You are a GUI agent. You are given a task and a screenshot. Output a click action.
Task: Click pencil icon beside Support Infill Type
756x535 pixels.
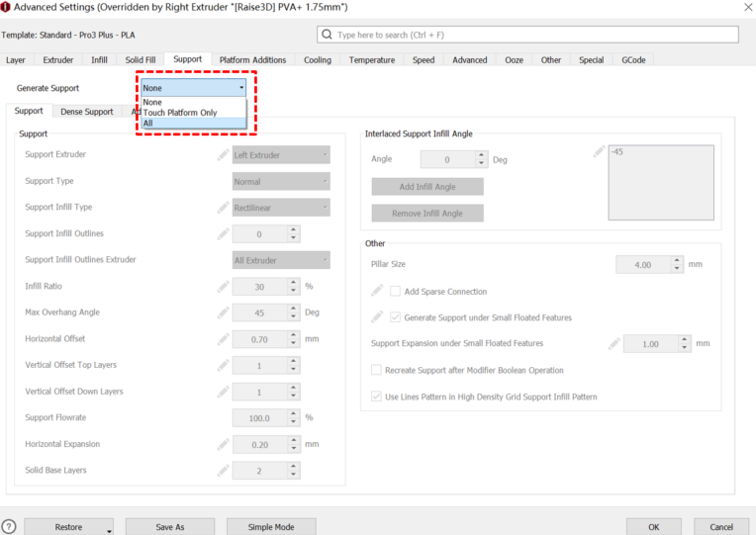[x=223, y=208]
